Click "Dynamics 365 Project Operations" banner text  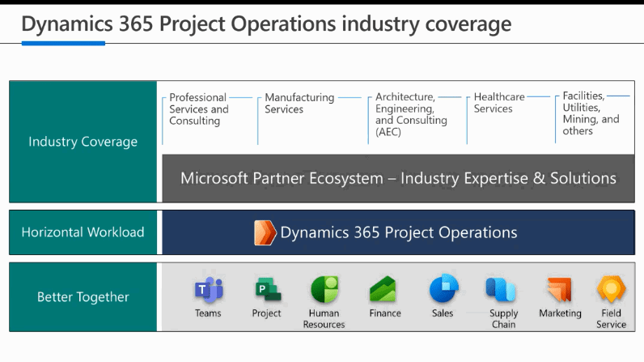398,232
